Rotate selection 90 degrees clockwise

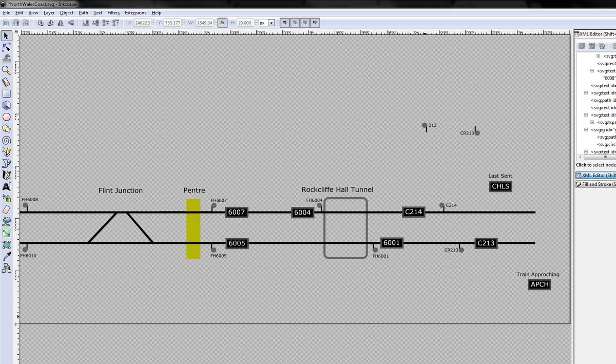(50, 23)
